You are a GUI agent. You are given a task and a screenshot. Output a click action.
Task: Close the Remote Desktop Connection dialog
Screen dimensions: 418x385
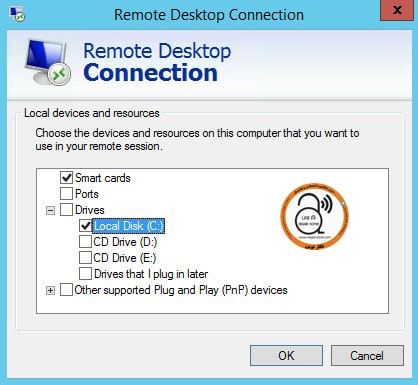397,10
